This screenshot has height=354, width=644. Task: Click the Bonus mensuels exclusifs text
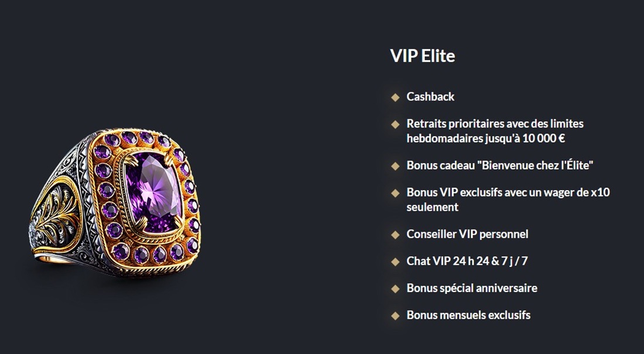coord(468,315)
